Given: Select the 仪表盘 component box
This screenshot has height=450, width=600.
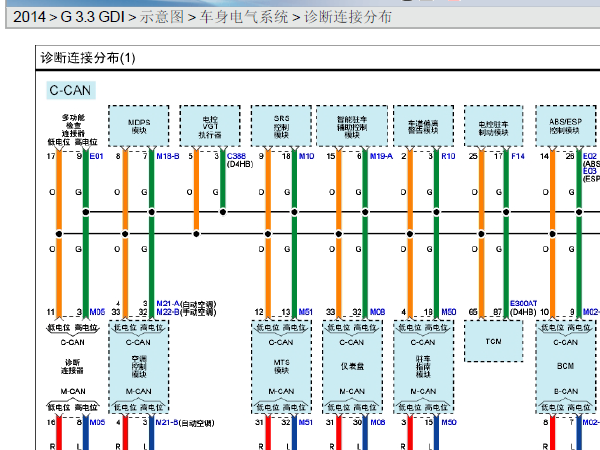Looking at the screenshot, I should pos(352,367).
